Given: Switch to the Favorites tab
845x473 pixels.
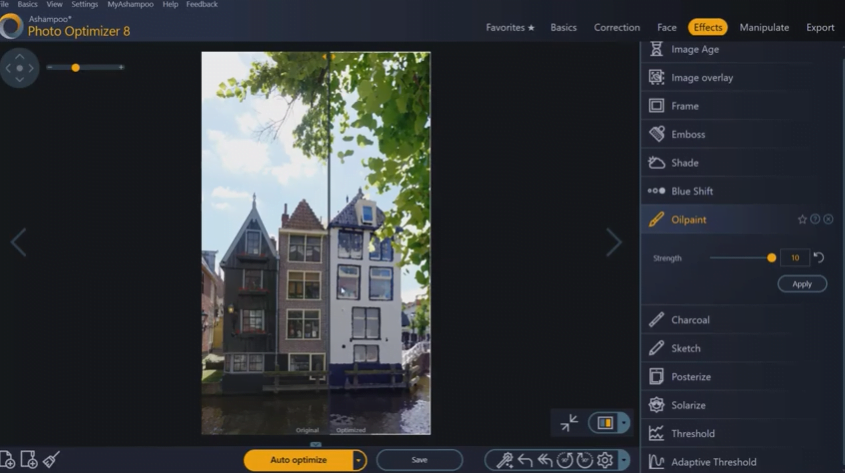Looking at the screenshot, I should pyautogui.click(x=510, y=27).
